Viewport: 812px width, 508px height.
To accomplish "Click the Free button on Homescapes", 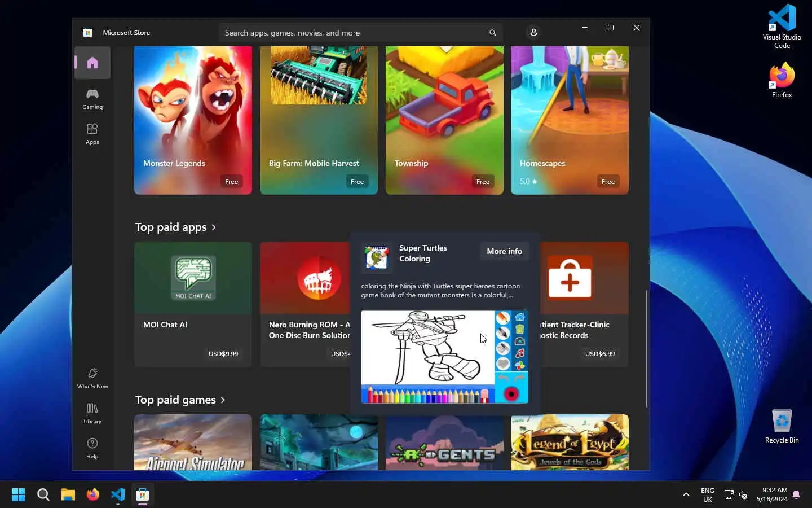I will click(608, 181).
